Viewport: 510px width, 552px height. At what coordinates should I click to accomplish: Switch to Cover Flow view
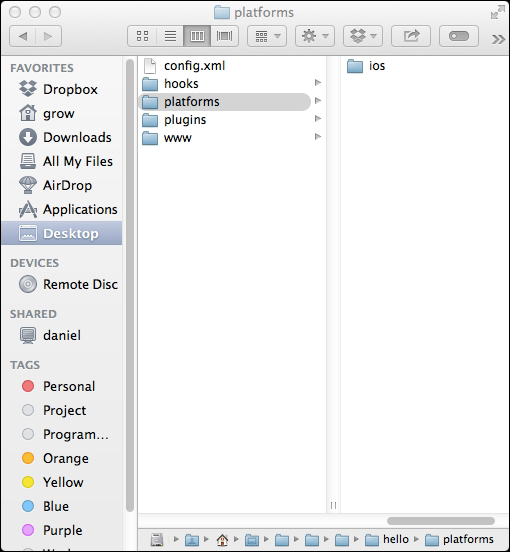click(225, 36)
